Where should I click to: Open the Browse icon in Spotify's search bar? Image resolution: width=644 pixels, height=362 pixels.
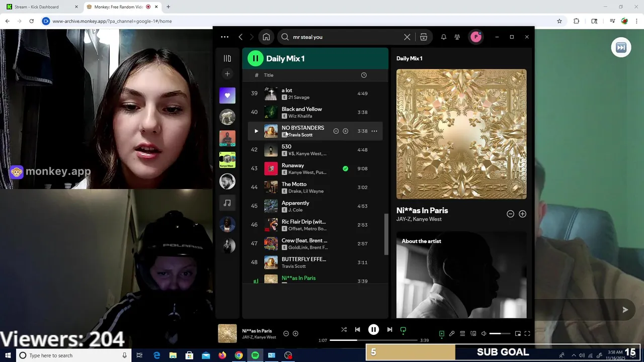[424, 37]
